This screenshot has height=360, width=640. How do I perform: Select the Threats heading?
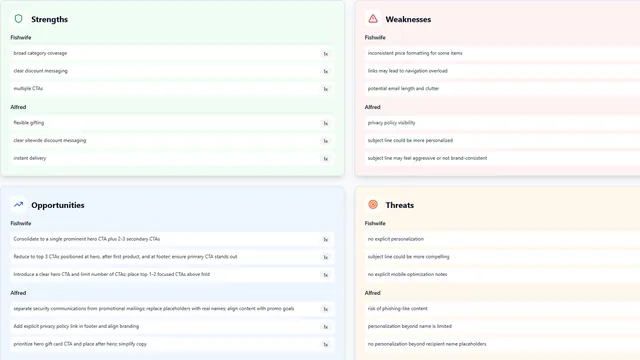coord(400,205)
